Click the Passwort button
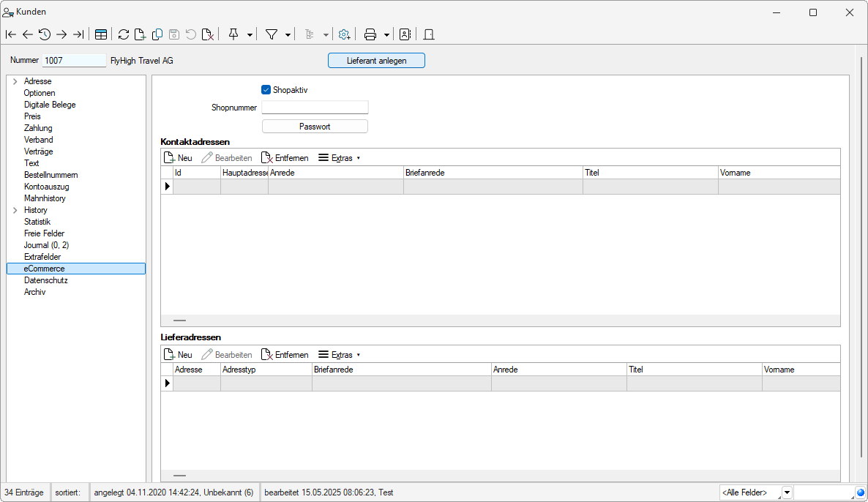 pyautogui.click(x=315, y=127)
